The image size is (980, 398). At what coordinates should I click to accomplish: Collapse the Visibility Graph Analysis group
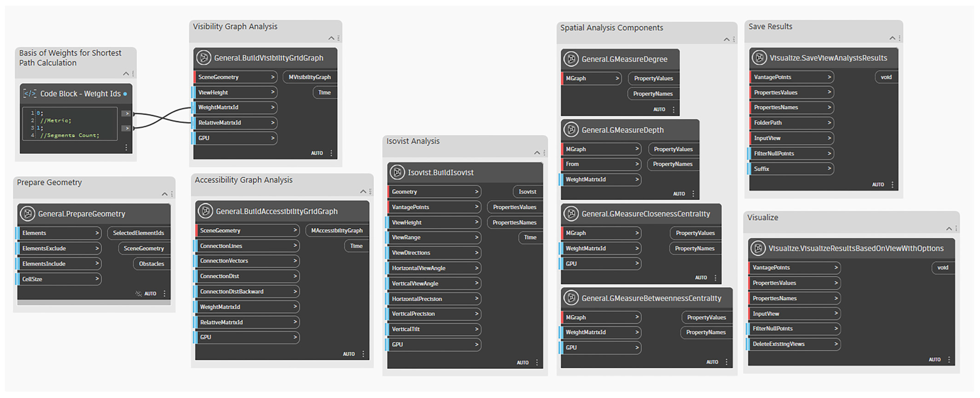tap(331, 38)
